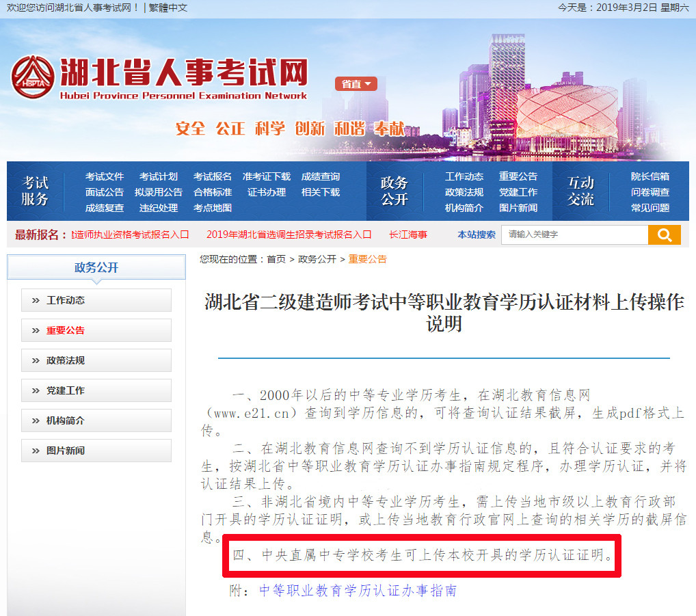Open 中等职业教育学历认证办事指南 attachment link
The width and height of the screenshot is (696, 616).
358,591
